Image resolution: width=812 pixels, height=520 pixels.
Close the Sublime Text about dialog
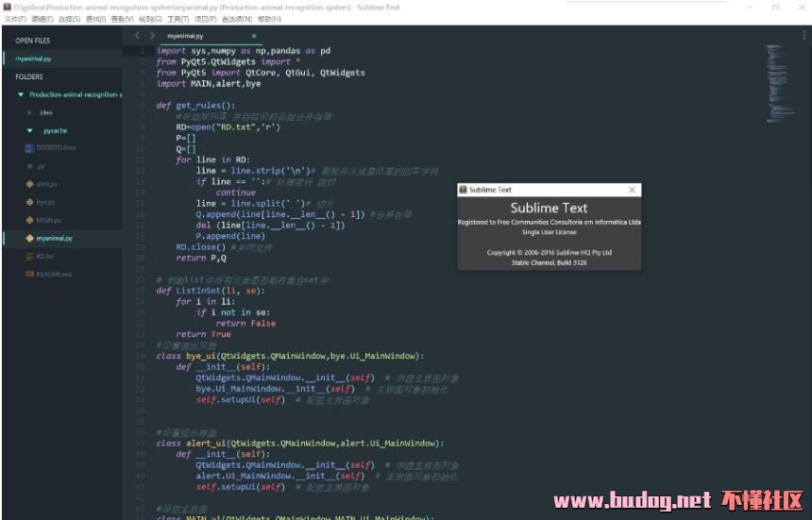(632, 190)
